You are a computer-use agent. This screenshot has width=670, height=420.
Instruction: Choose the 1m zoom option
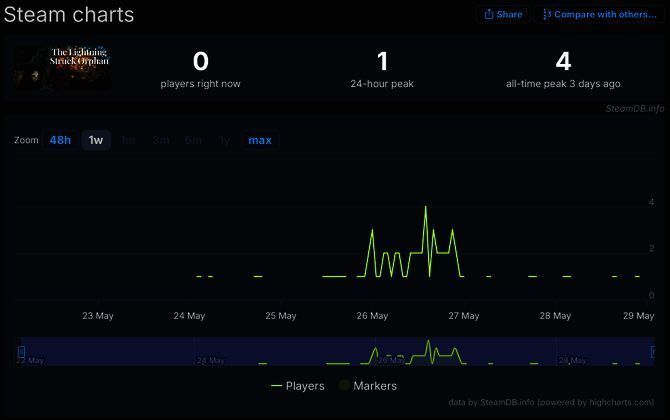pos(128,140)
